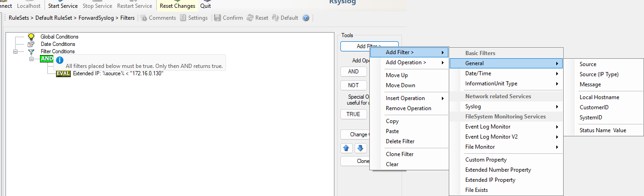
Task: Click the Start Service button
Action: pyautogui.click(x=63, y=6)
